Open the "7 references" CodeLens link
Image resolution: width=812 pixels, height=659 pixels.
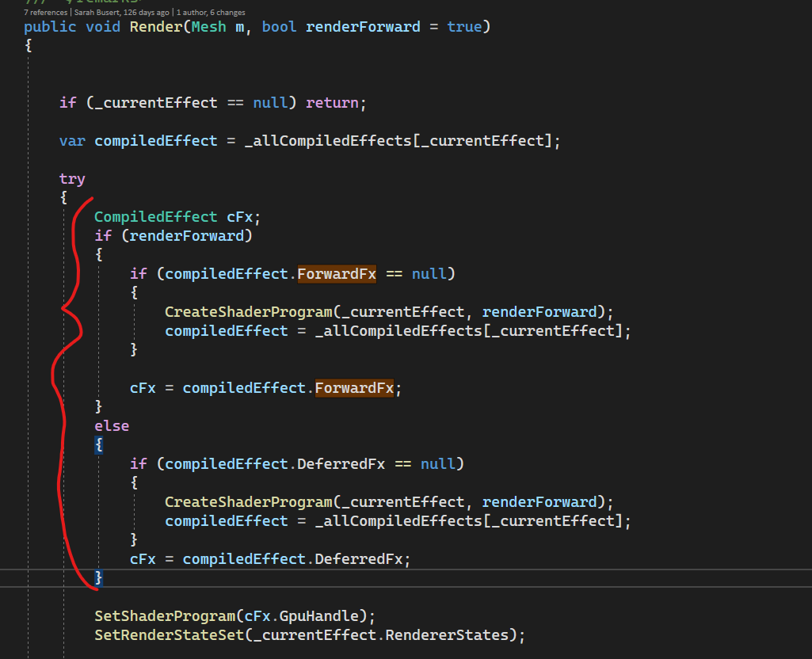click(x=46, y=13)
